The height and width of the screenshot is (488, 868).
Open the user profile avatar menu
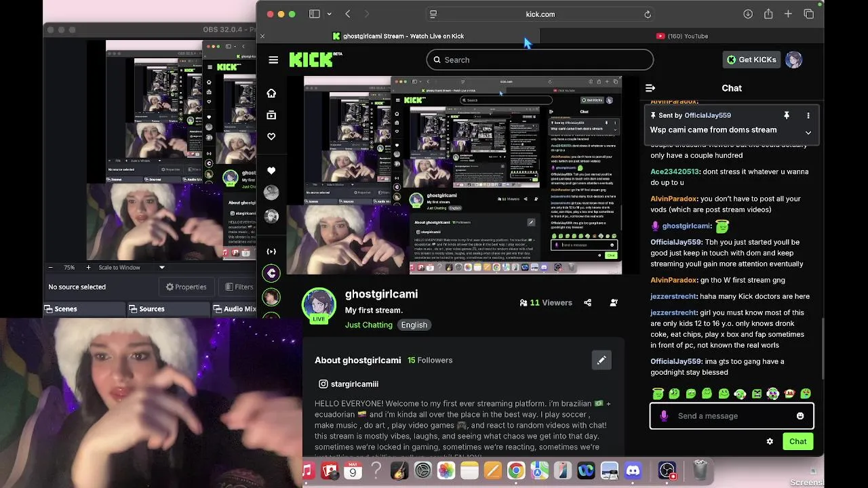pyautogui.click(x=794, y=60)
